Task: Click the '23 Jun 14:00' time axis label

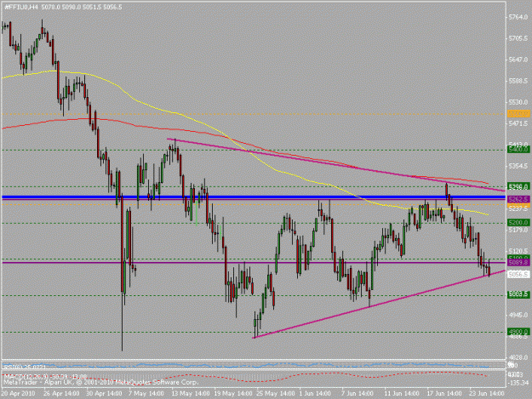Action: (487, 394)
